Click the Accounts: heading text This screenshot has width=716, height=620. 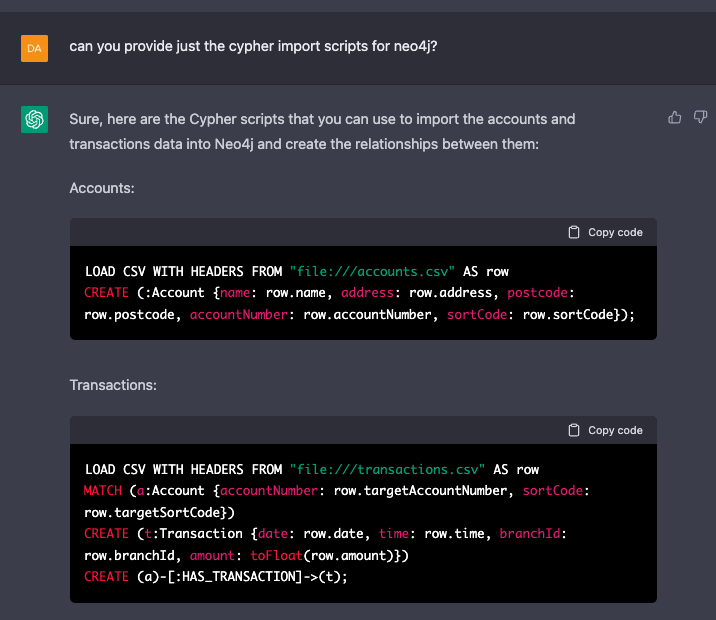point(102,188)
